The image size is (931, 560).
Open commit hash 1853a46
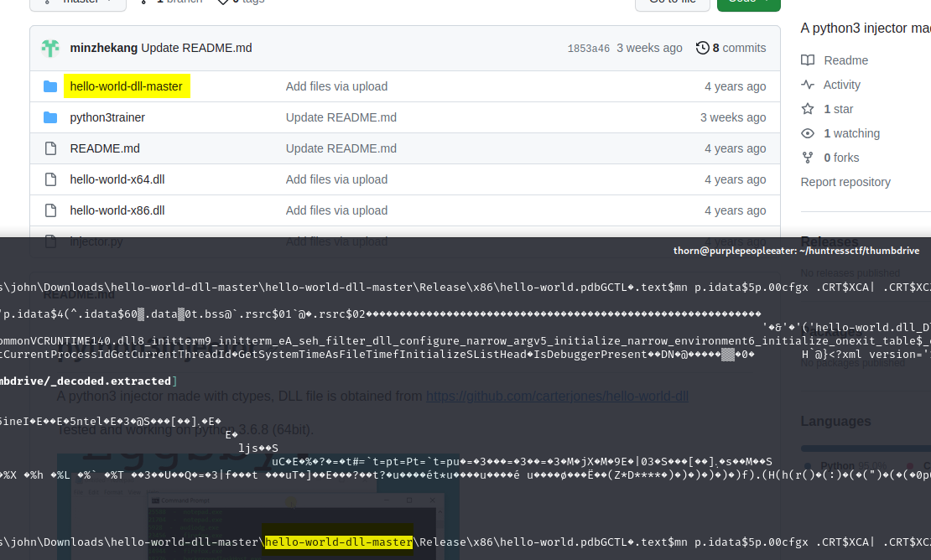(589, 48)
